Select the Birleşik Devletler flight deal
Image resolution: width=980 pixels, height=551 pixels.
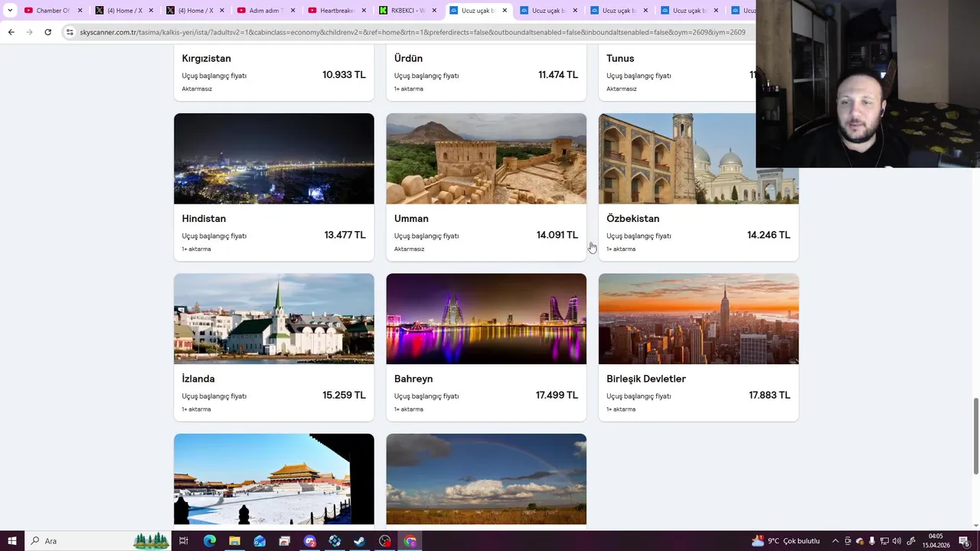pyautogui.click(x=698, y=347)
